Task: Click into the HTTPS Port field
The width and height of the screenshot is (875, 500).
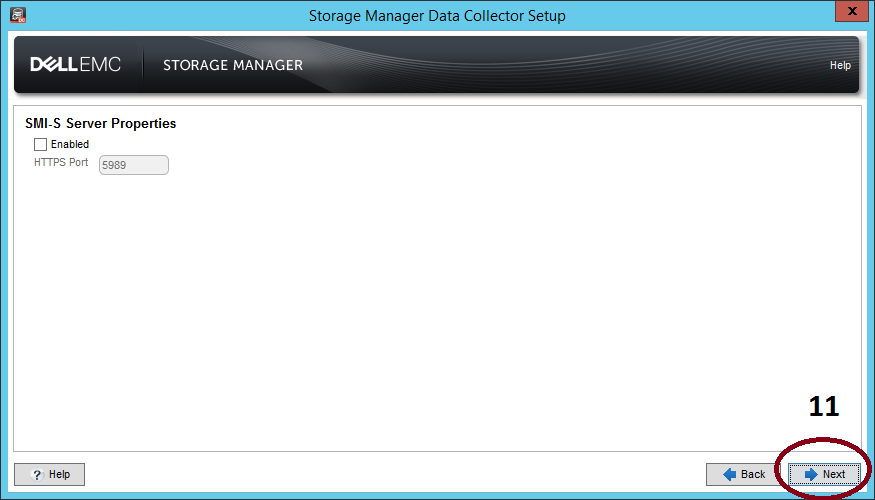Action: click(x=133, y=165)
